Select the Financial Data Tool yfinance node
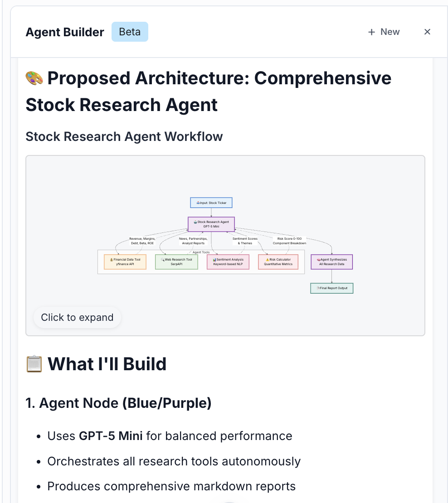This screenshot has height=503, width=448. pos(125,261)
